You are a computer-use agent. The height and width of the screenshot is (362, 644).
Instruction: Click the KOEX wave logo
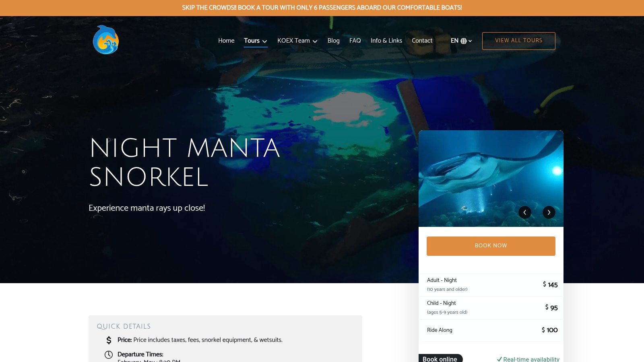pos(106,40)
